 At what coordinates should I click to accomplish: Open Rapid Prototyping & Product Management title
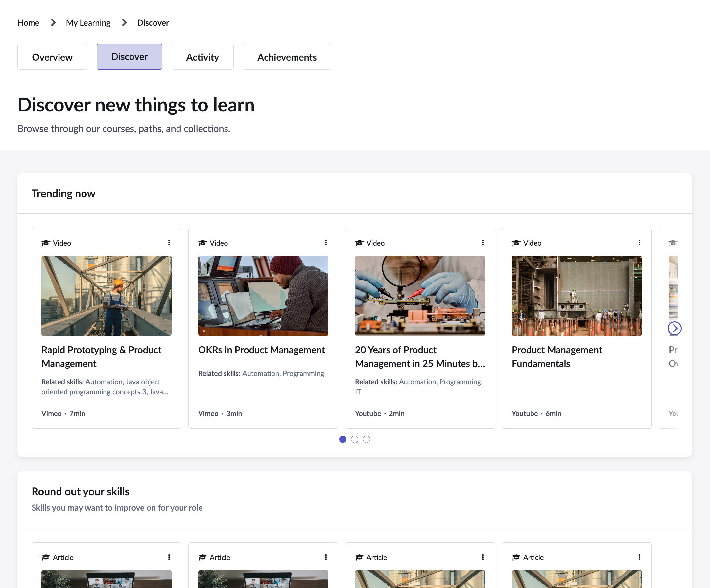(102, 356)
